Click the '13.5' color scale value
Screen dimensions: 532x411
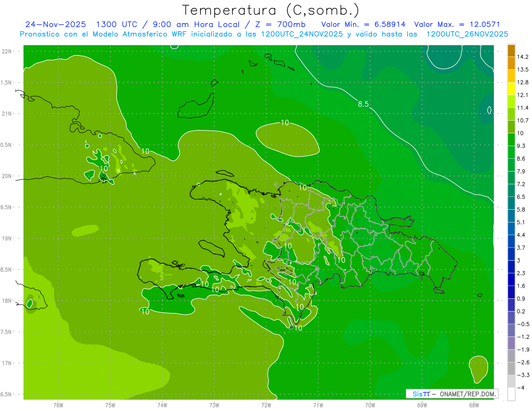coord(523,70)
